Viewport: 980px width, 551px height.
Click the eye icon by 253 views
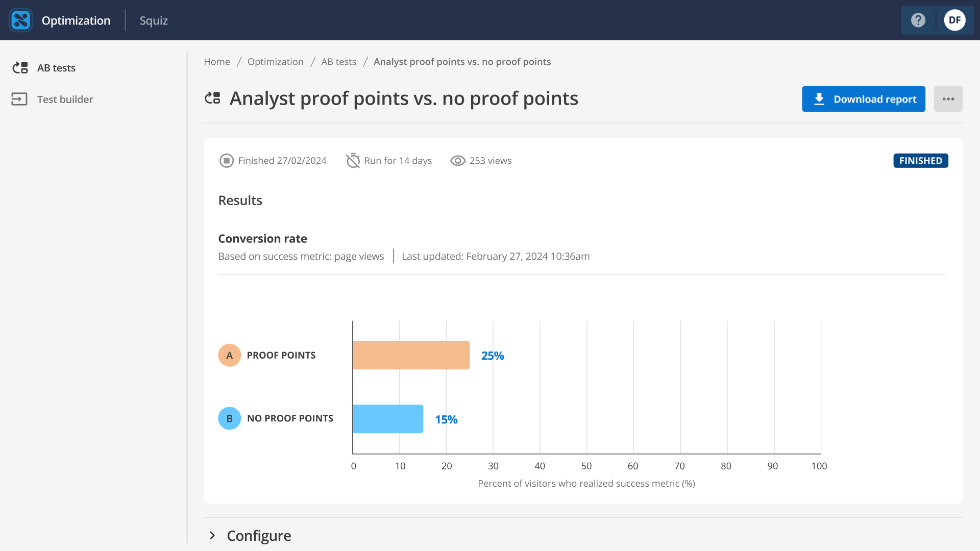pyautogui.click(x=458, y=161)
